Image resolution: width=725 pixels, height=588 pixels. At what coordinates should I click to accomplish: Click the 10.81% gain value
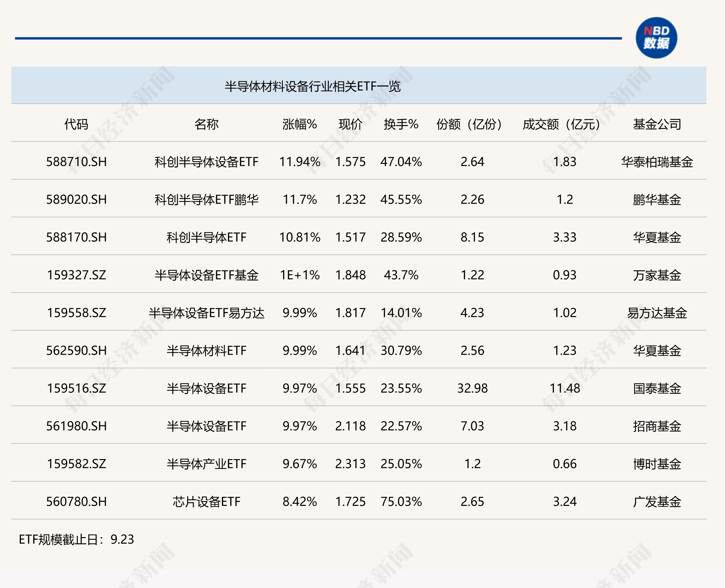(x=300, y=237)
